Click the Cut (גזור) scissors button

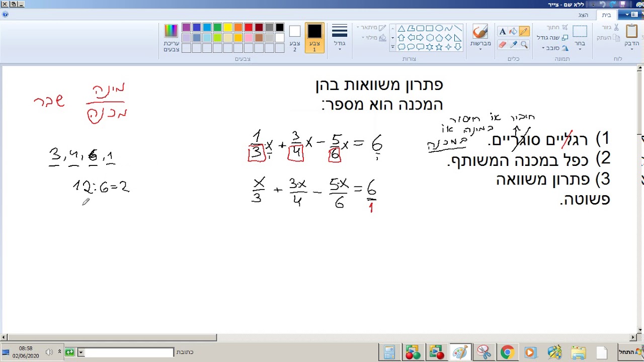click(x=610, y=28)
